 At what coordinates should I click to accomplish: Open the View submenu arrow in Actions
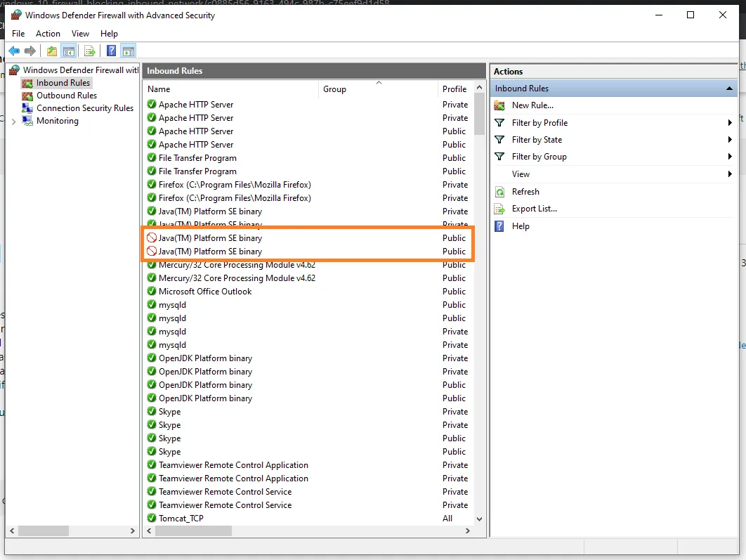tap(730, 174)
